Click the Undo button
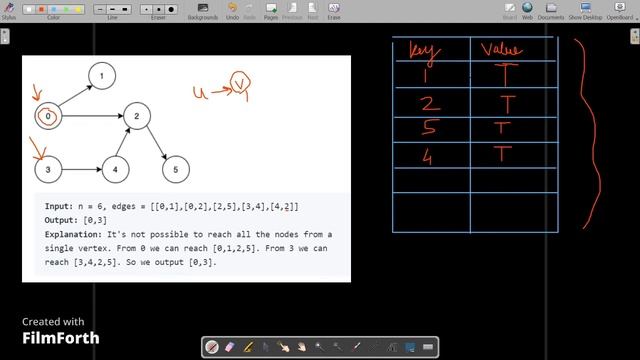 pyautogui.click(x=232, y=11)
